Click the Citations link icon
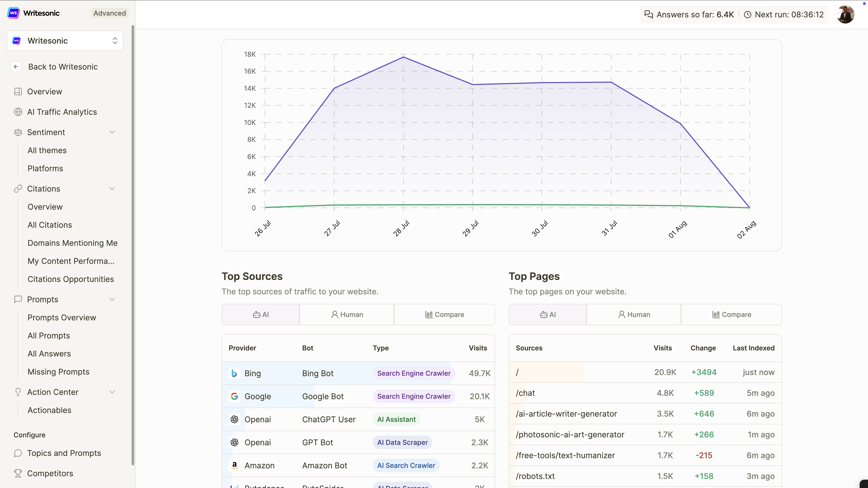Screen dimensions: 868x488 (18, 189)
